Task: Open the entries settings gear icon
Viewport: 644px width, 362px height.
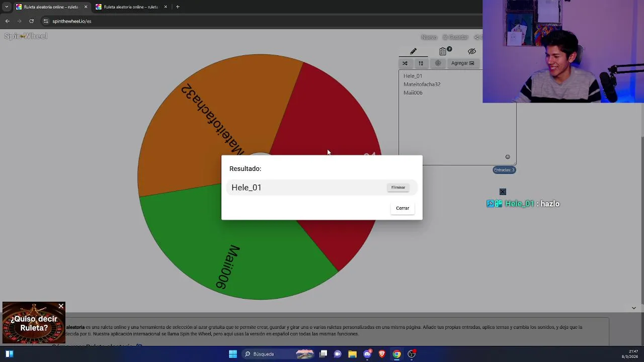Action: 438,63
